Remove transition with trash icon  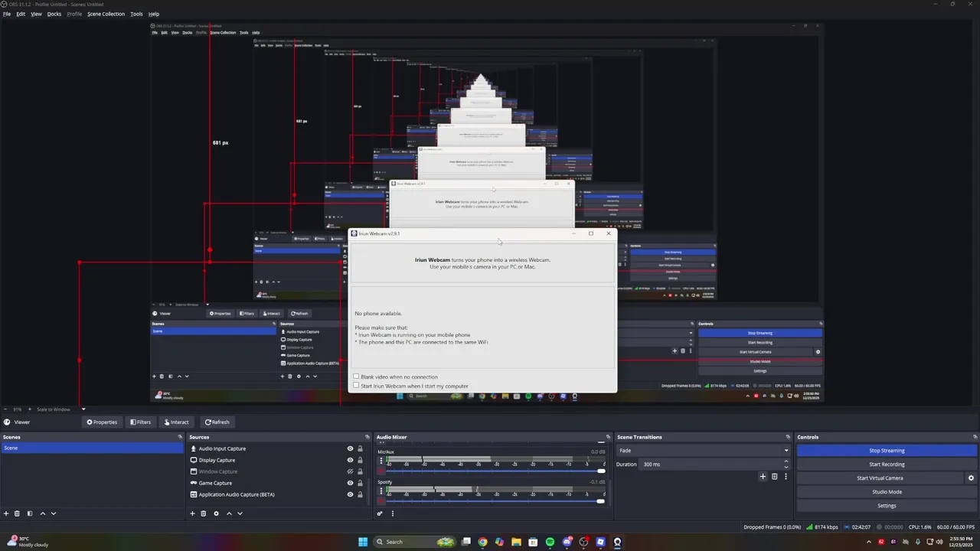774,476
